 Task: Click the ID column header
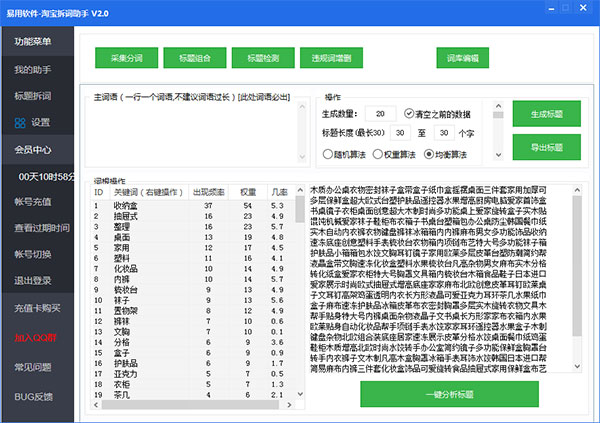point(100,192)
